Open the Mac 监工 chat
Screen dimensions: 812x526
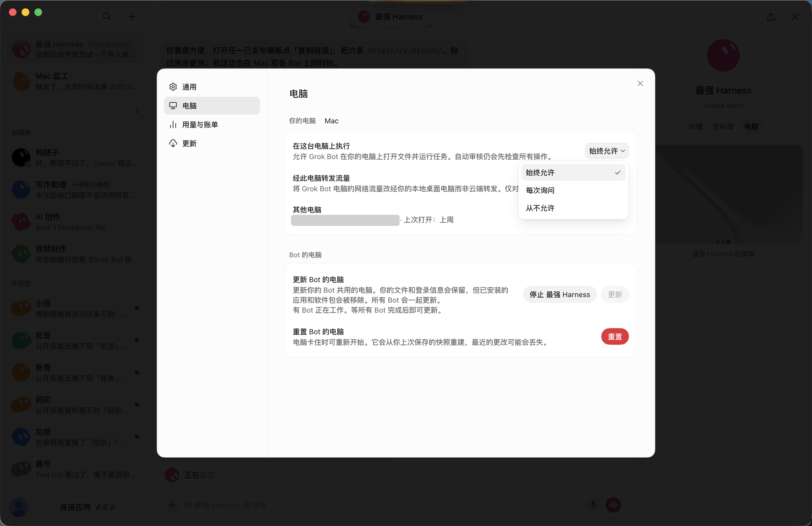[75, 81]
